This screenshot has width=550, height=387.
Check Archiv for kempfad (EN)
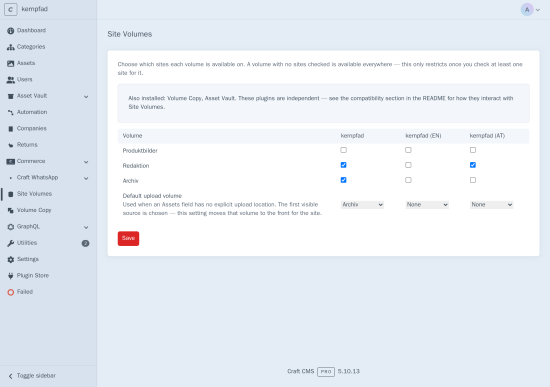(408, 180)
